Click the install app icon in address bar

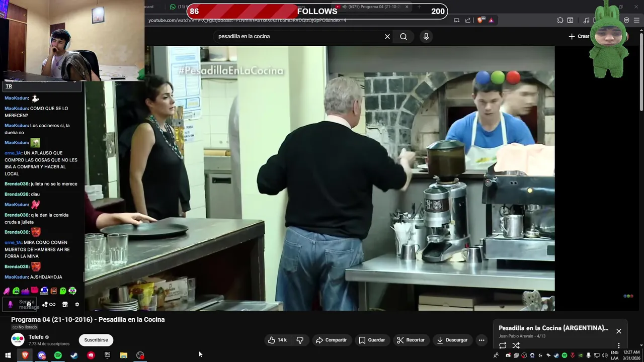456,20
